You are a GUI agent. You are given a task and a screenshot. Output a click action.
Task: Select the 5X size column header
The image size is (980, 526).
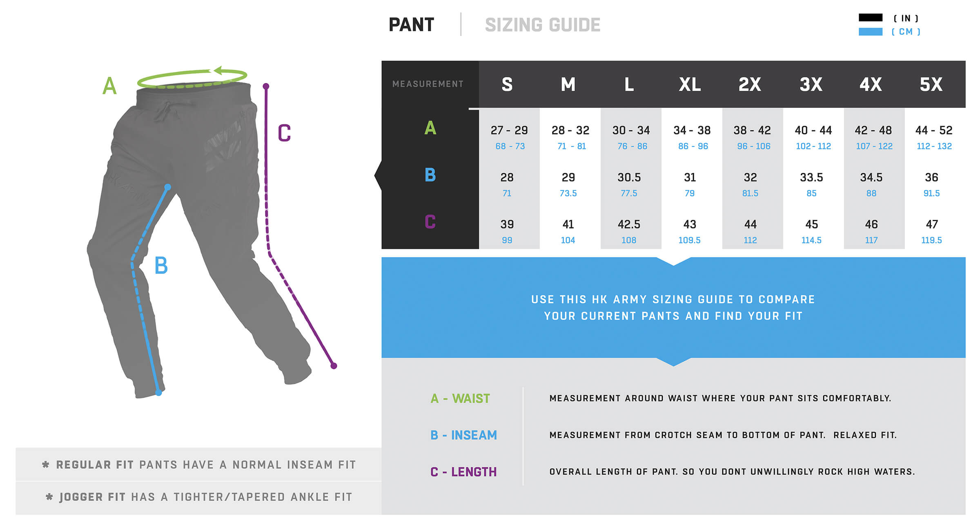(x=931, y=85)
